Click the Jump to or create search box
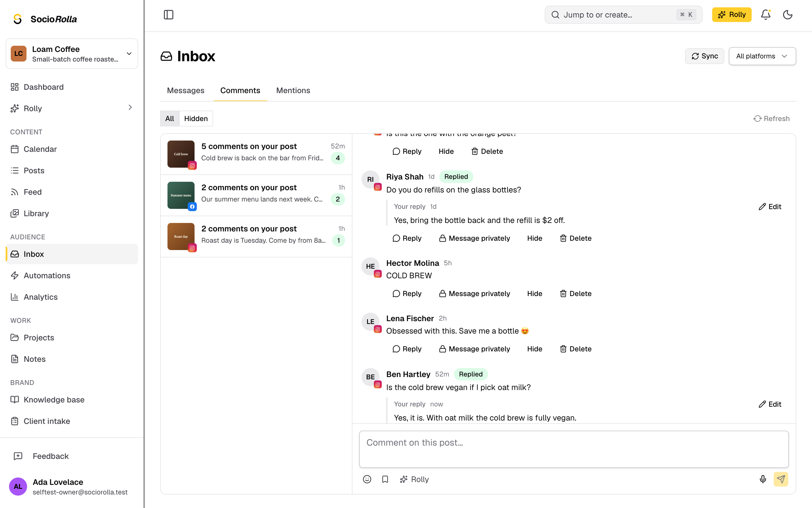This screenshot has height=508, width=812. pos(623,15)
